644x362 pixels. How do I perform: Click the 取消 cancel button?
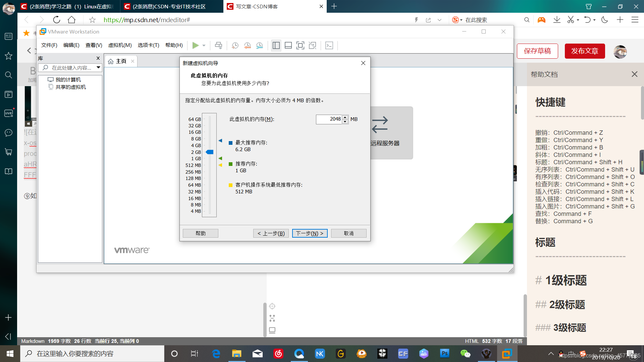coord(348,233)
